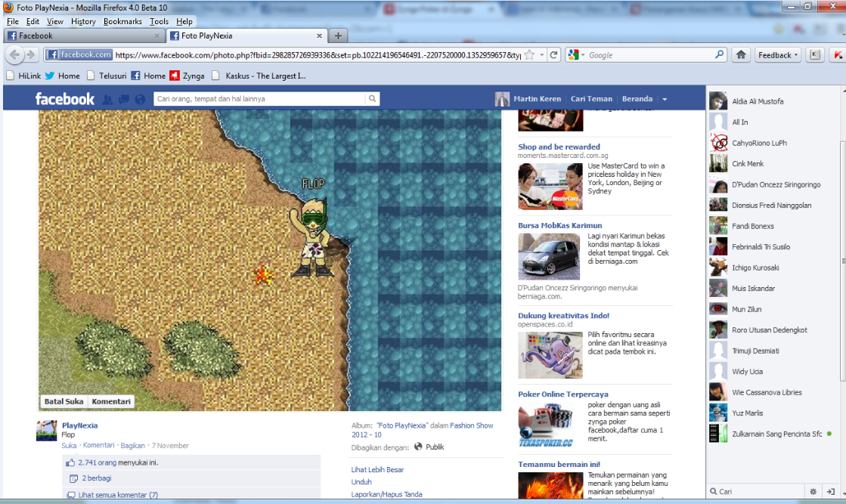Image resolution: width=846 pixels, height=504 pixels.
Task: Open the File menu
Action: pyautogui.click(x=12, y=22)
